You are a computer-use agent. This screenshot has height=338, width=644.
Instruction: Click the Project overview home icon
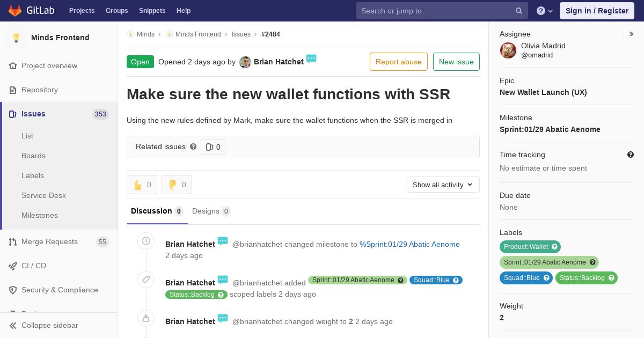pyautogui.click(x=13, y=65)
